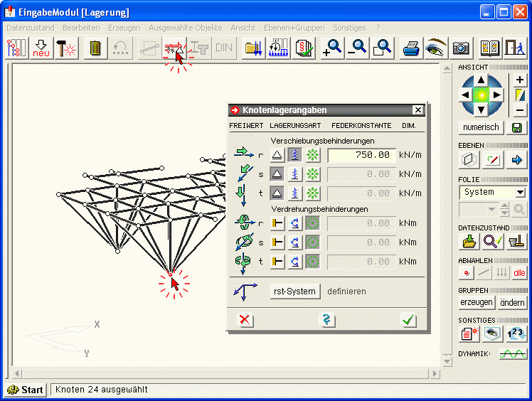The width and height of the screenshot is (532, 401).
Task: Click the erzeugen button under Gruppen
Action: point(477,302)
